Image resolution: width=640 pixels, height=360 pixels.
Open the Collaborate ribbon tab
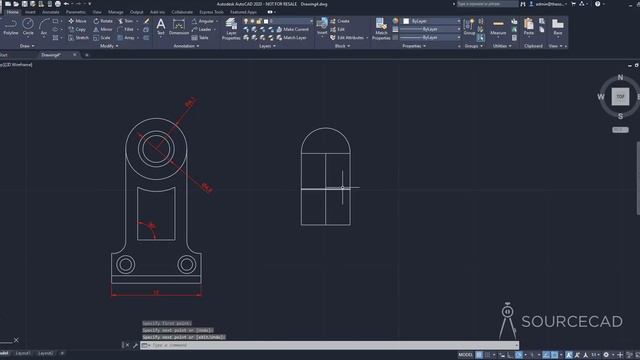(x=182, y=12)
